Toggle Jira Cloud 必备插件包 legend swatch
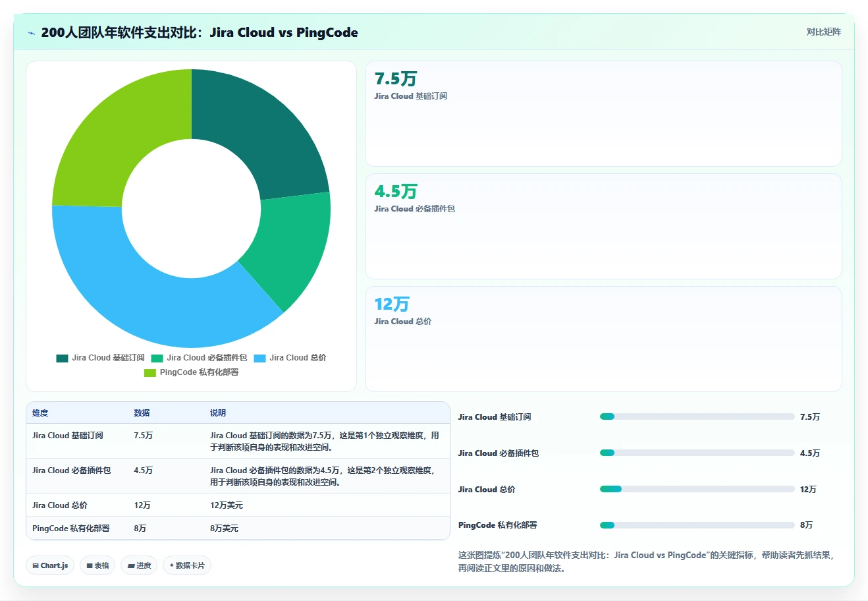This screenshot has height=601, width=868. [157, 358]
